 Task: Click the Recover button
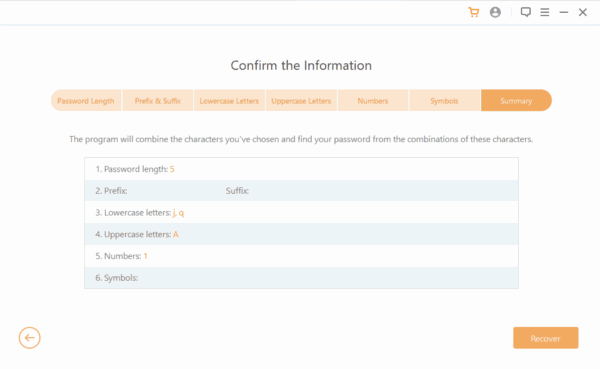point(546,338)
